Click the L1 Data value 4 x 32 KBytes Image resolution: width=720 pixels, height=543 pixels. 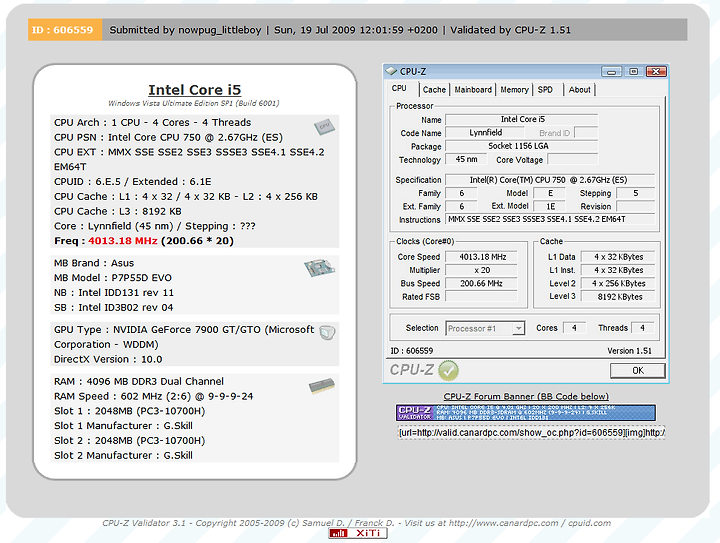(618, 257)
